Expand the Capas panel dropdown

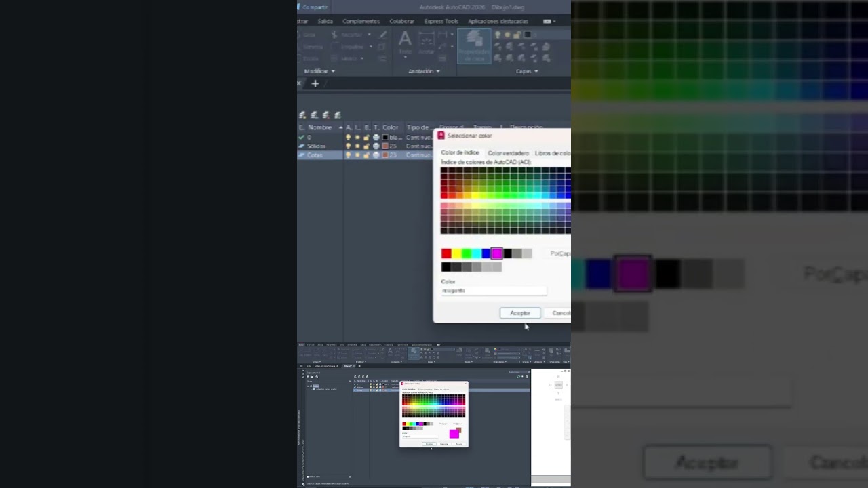click(x=527, y=71)
